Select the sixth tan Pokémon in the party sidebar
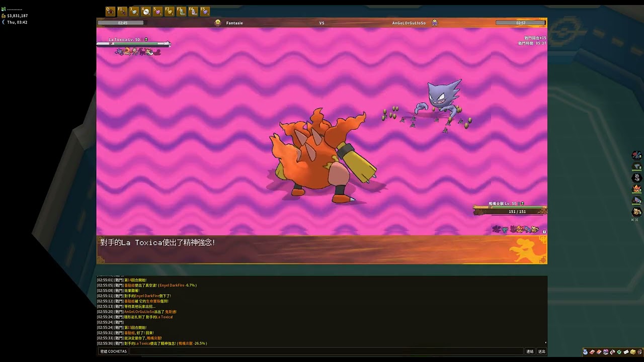Viewport: 644px width, 362px height. (x=637, y=212)
